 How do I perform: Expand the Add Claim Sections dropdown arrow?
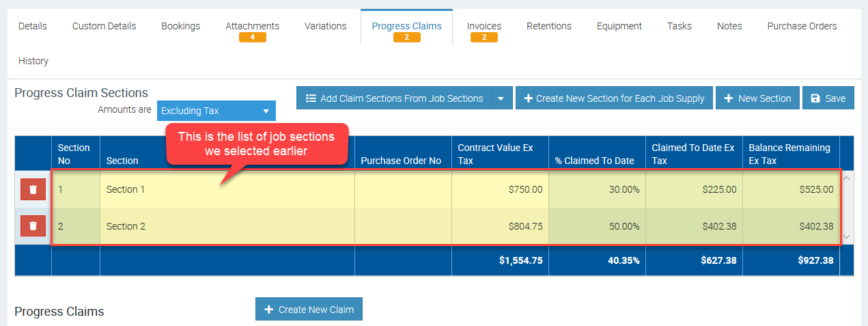501,98
